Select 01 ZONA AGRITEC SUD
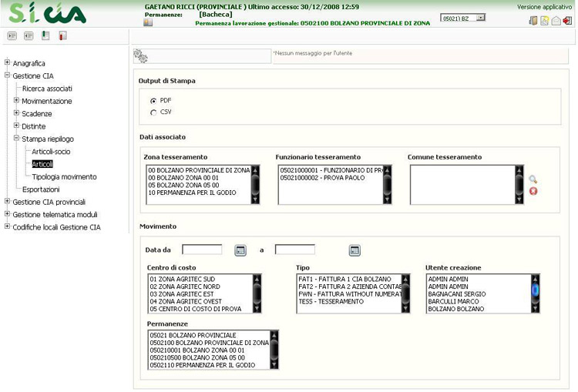This screenshot has height=392, width=578. pos(182,280)
